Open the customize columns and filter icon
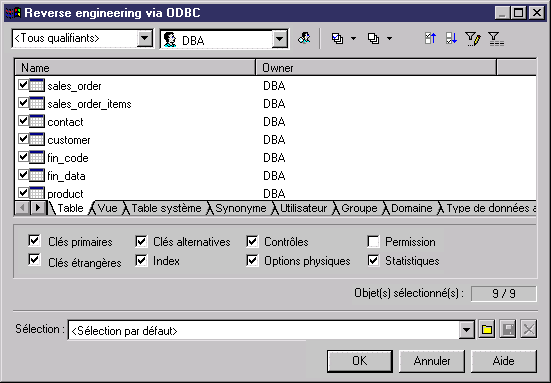 pos(473,39)
